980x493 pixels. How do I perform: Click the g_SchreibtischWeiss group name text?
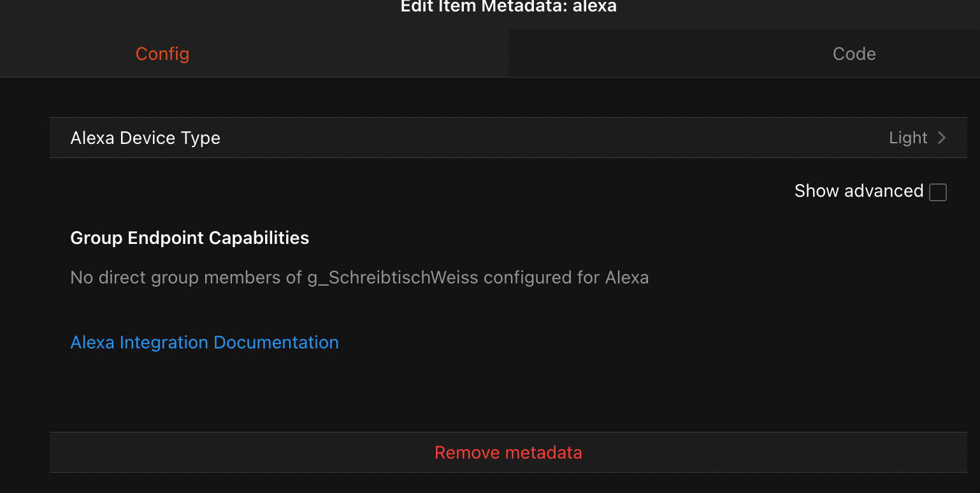[x=392, y=278]
